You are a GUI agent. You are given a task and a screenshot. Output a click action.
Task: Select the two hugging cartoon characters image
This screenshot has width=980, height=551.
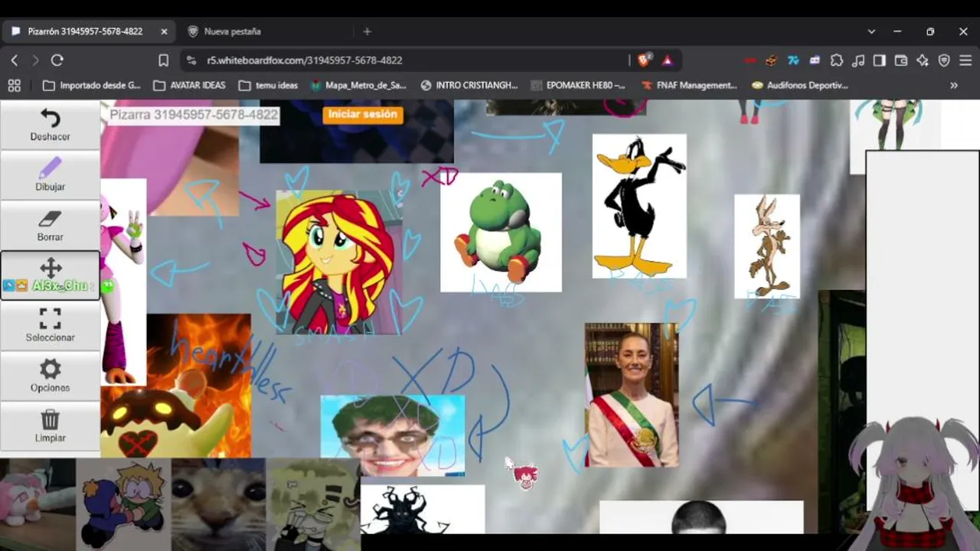[123, 504]
